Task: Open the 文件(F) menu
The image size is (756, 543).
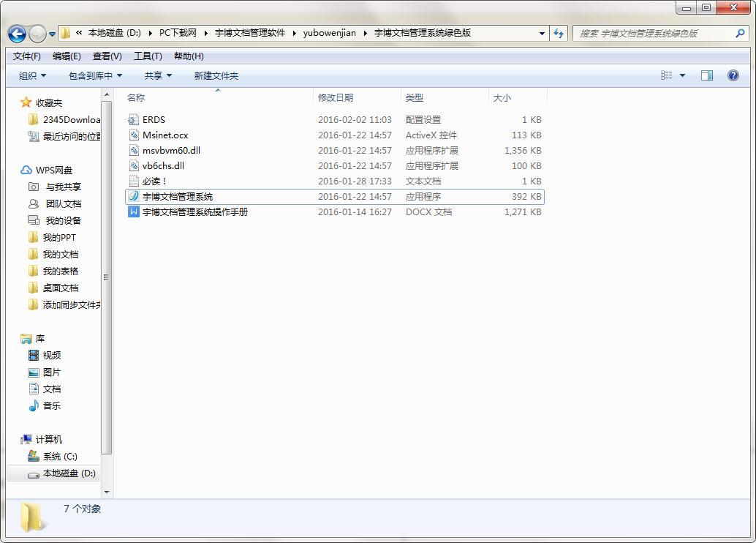Action: coord(27,56)
